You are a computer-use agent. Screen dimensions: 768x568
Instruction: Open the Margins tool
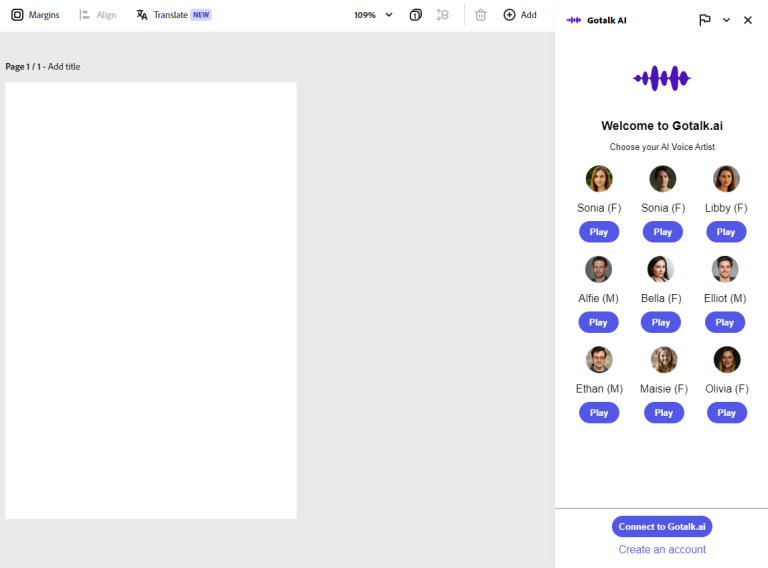(x=35, y=15)
